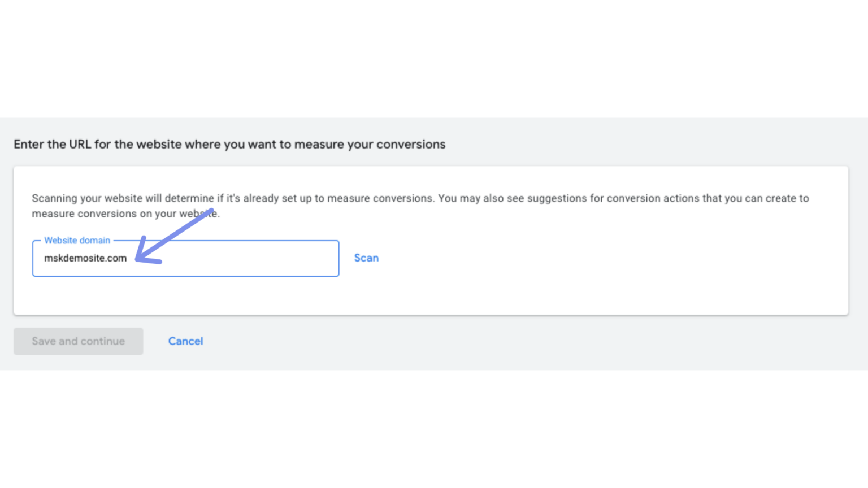The image size is (868, 488).
Task: Click the conversions measurement heading
Action: tap(229, 144)
